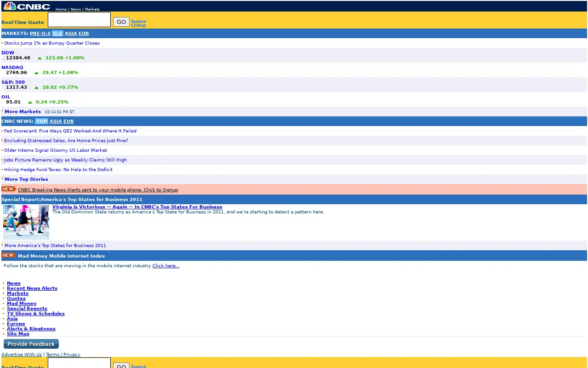Select the U.S markets tab
The width and height of the screenshot is (588, 368).
point(57,34)
